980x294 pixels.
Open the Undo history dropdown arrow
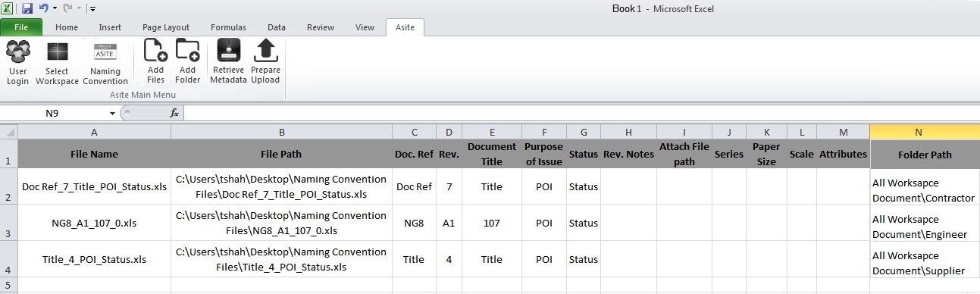[55, 9]
